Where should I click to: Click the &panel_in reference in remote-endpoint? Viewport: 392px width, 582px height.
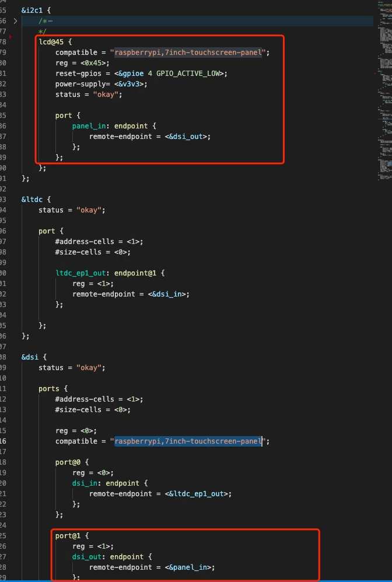pyautogui.click(x=188, y=567)
